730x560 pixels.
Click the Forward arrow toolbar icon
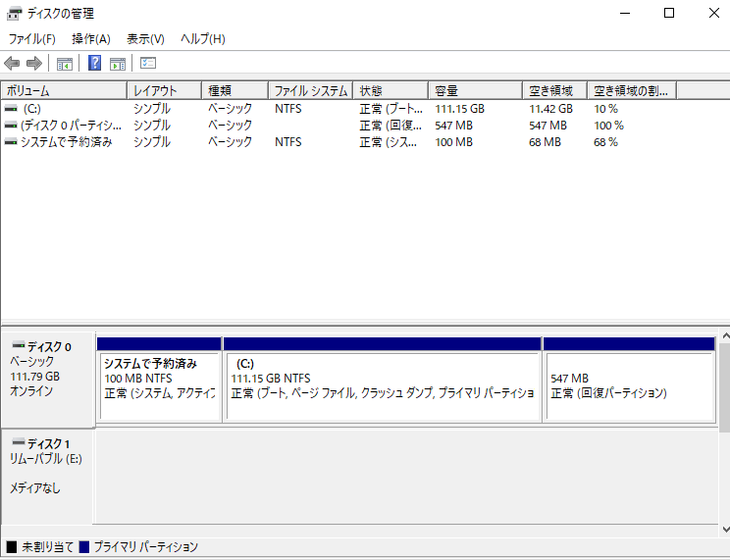[x=34, y=63]
